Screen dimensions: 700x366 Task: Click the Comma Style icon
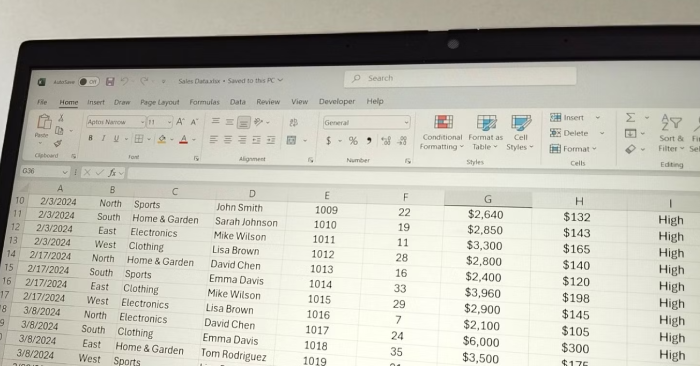click(369, 141)
